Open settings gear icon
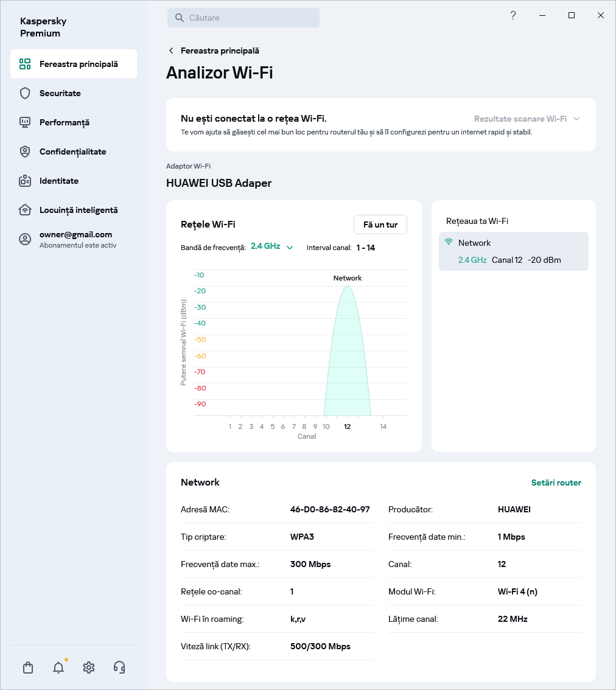This screenshot has width=616, height=690. click(x=89, y=667)
